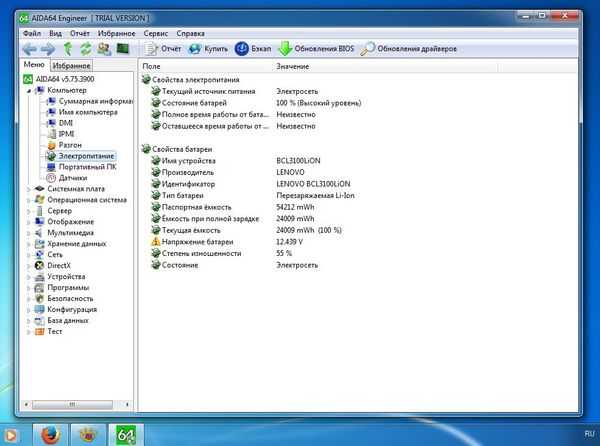Open the Отчёт report toolbar button

click(x=163, y=49)
